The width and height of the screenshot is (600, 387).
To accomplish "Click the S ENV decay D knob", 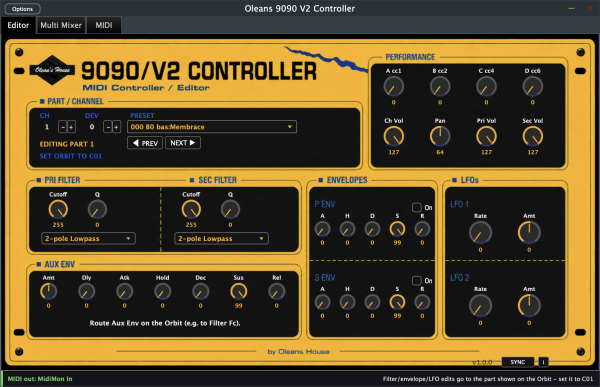I will pyautogui.click(x=372, y=302).
